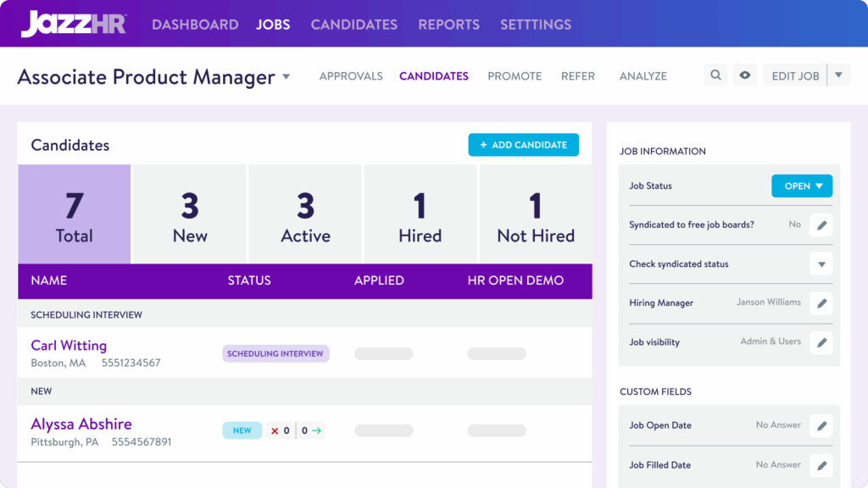Click the search magnifier icon
Image resolution: width=868 pixels, height=488 pixels.
pos(716,75)
